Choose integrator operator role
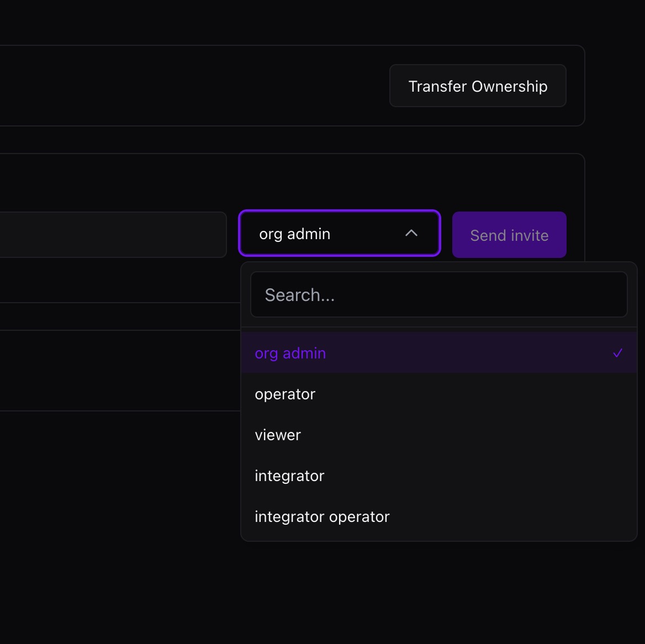Screen dimensions: 645x644 (438, 516)
